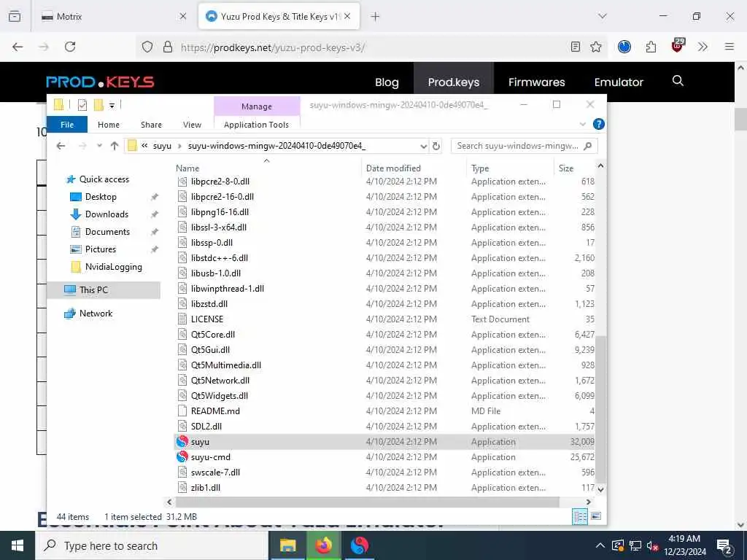Toggle Firefox reader view icon
This screenshot has height=560, width=747.
[576, 47]
